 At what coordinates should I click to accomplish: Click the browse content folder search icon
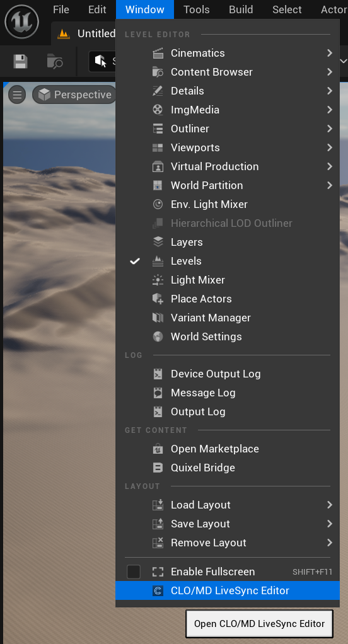click(x=55, y=62)
